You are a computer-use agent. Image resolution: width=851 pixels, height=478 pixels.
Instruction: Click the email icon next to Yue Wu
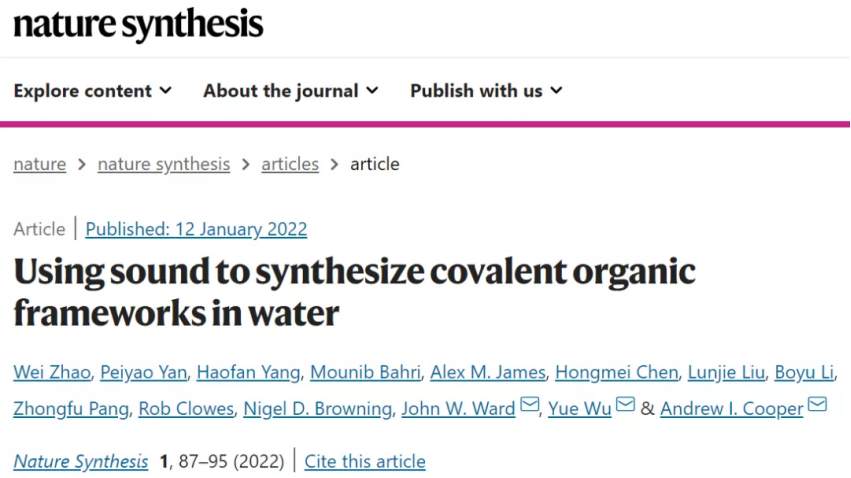625,404
